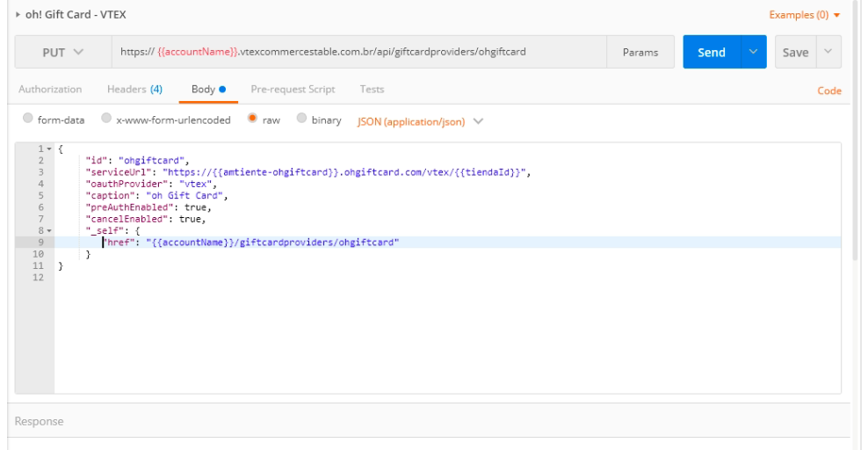
Task: Open the PUT method dropdown
Action: [62, 53]
